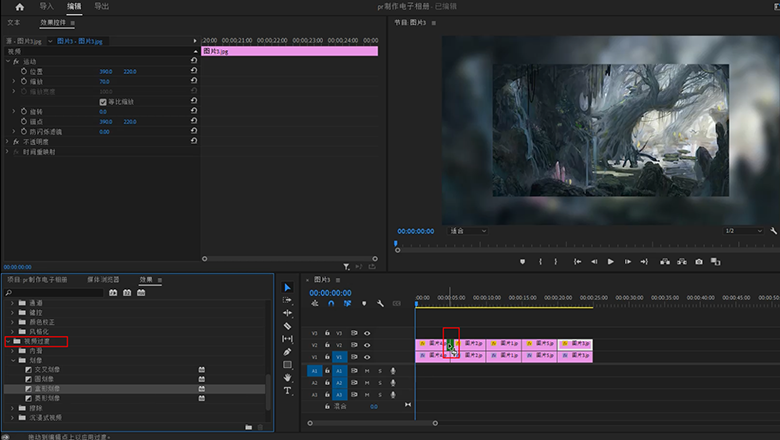Toggle V1 track output eye
The width and height of the screenshot is (780, 440).
click(367, 357)
